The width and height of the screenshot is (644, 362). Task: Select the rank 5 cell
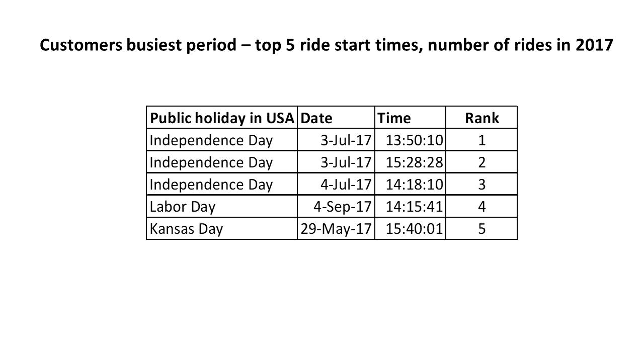click(x=481, y=228)
